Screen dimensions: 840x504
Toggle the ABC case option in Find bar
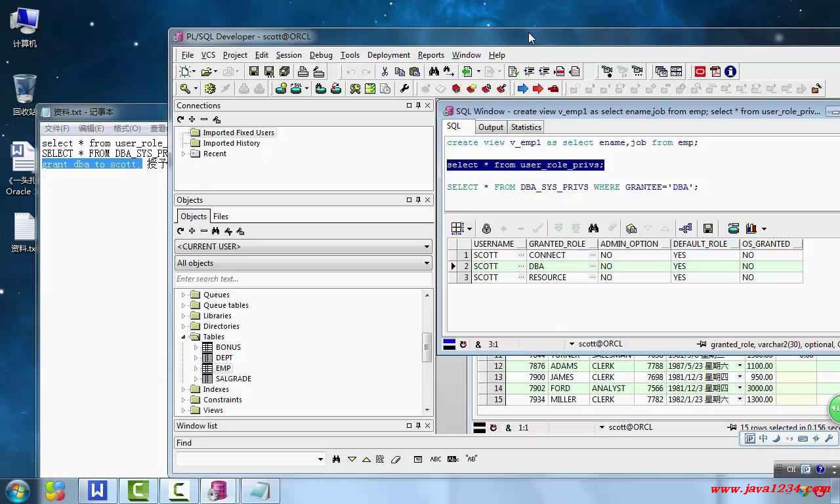436,459
